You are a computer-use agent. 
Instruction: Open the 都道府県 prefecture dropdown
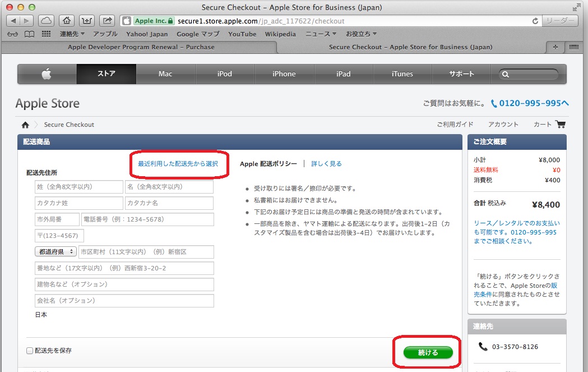[56, 252]
